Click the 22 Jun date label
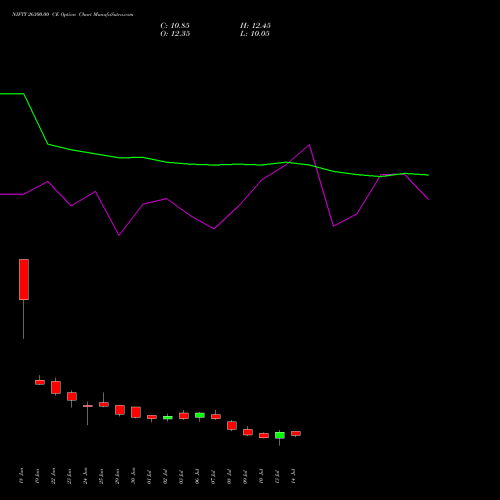 (x=53, y=476)
